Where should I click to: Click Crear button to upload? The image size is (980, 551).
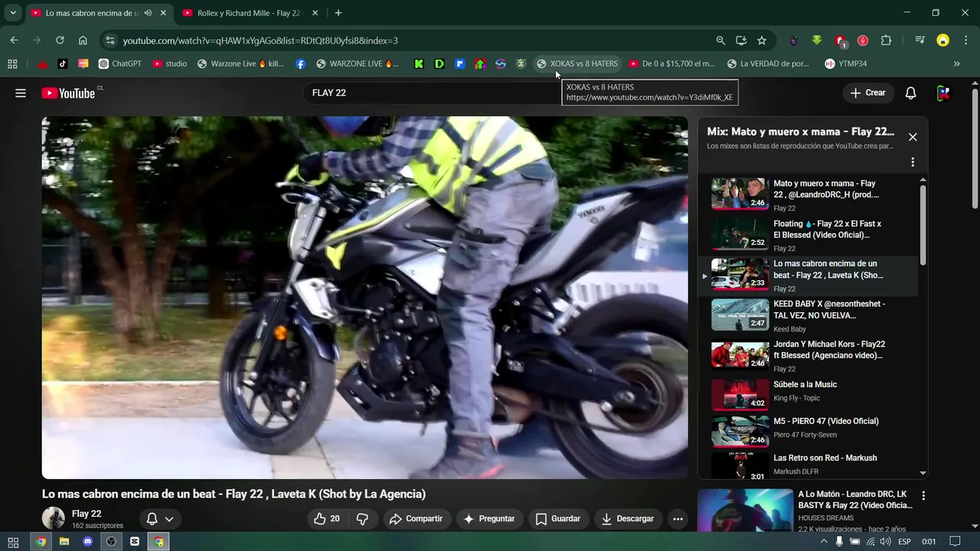click(x=867, y=93)
